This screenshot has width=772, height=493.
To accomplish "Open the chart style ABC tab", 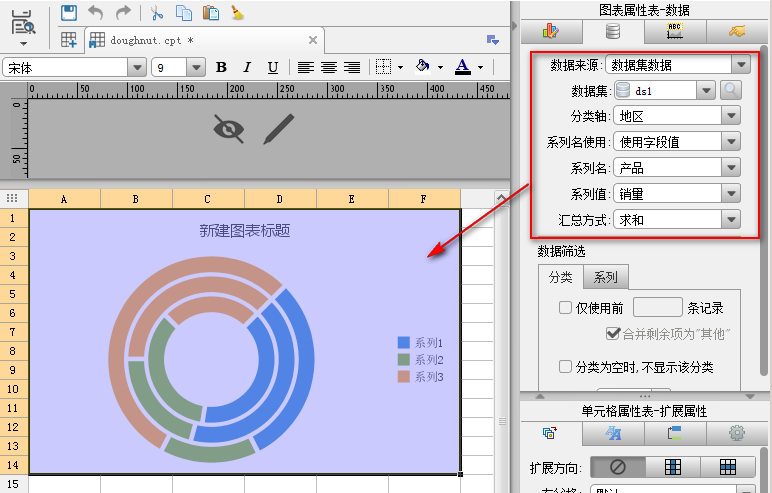I will (675, 32).
